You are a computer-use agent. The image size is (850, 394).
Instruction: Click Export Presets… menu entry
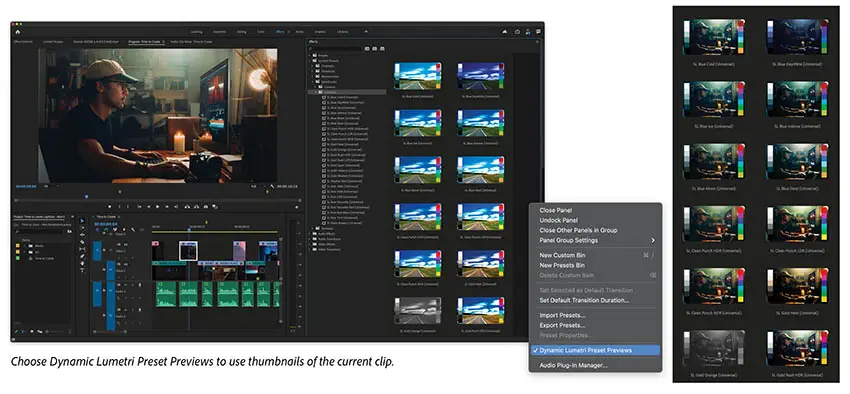[562, 325]
